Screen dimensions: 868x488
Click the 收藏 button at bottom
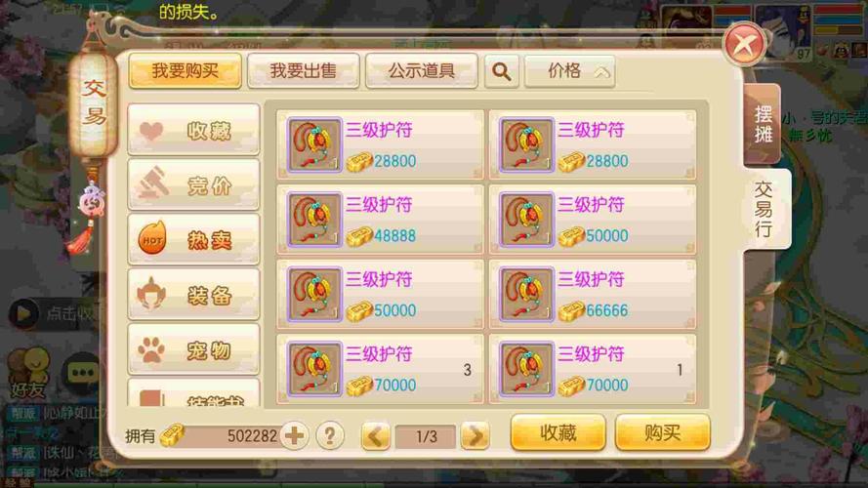point(558,432)
